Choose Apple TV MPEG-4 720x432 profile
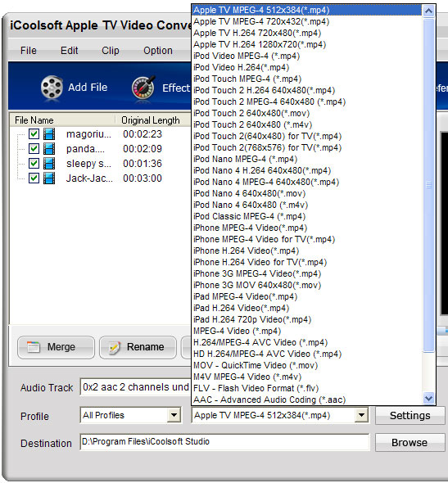This screenshot has height=483, width=448. click(x=306, y=21)
